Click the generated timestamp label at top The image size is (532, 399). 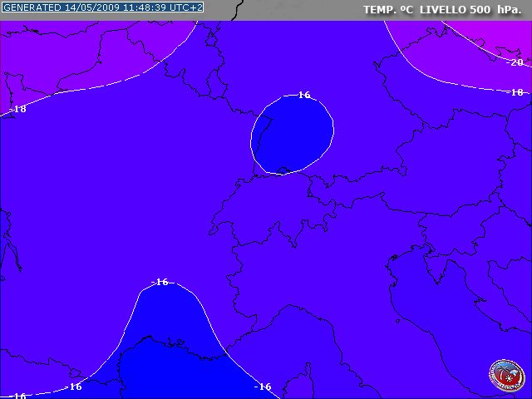click(x=102, y=7)
